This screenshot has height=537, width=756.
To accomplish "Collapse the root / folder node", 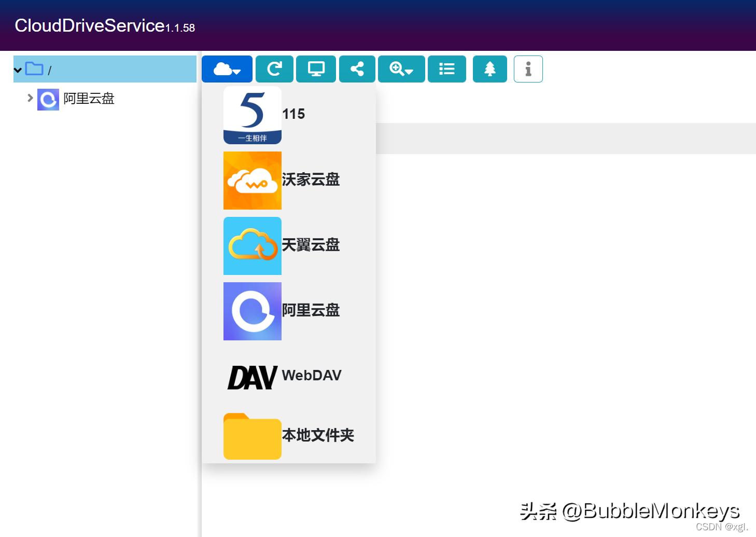I will coord(18,70).
